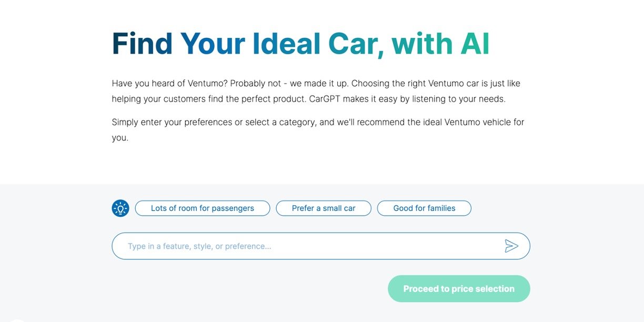Click the word "AI" in the headline
644x322 pixels.
tap(475, 44)
